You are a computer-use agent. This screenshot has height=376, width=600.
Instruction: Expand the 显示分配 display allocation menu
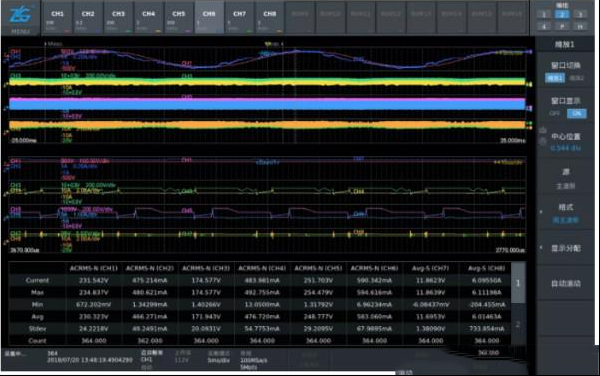pyautogui.click(x=565, y=248)
